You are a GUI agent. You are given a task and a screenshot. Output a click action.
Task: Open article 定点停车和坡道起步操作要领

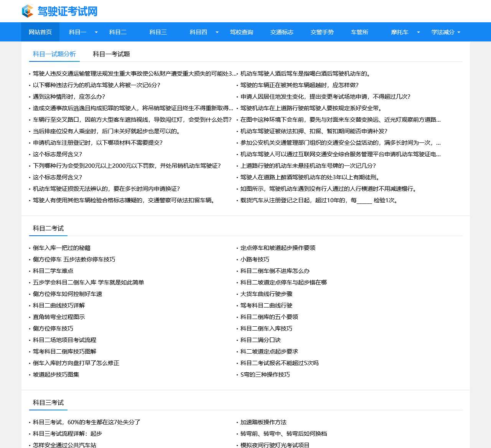click(278, 248)
